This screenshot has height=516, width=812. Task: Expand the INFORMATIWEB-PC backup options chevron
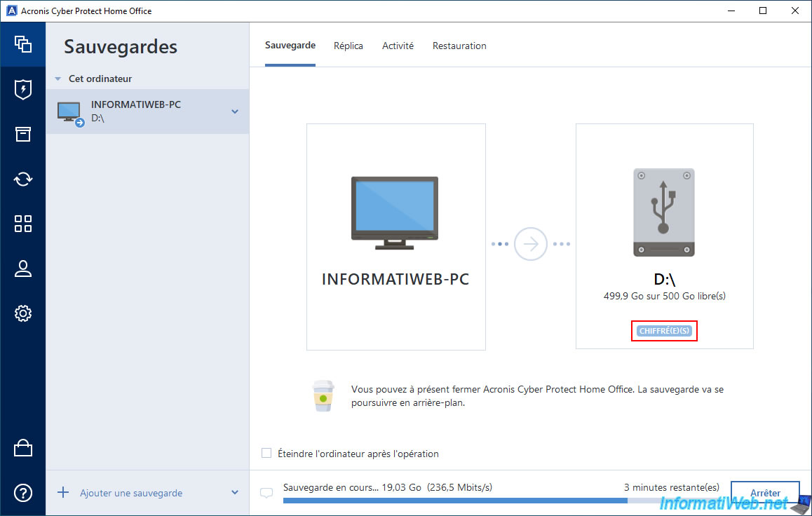tap(235, 111)
